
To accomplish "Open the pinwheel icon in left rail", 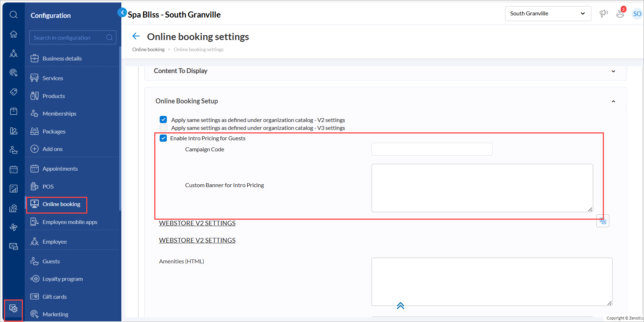I will pyautogui.click(x=14, y=227).
